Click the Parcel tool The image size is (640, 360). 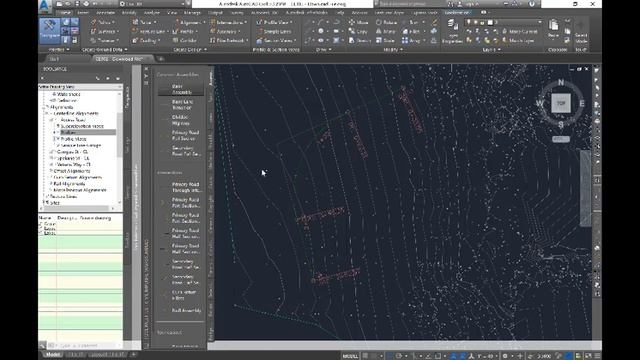coord(144,22)
